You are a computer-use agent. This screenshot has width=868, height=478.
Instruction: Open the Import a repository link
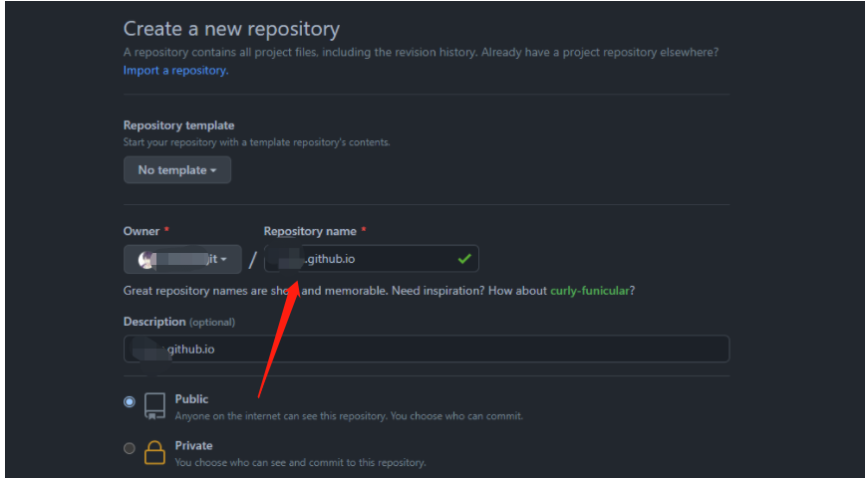pos(175,71)
